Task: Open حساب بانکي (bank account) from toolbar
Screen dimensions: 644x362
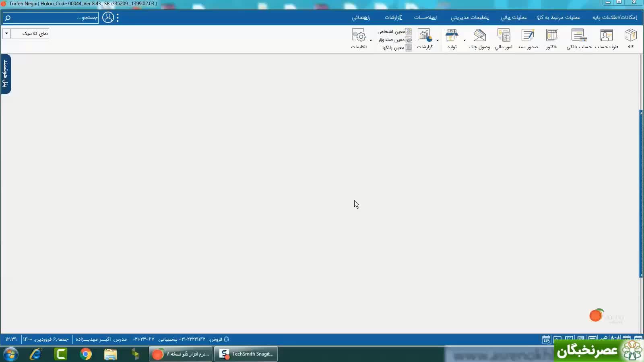Action: tap(579, 39)
